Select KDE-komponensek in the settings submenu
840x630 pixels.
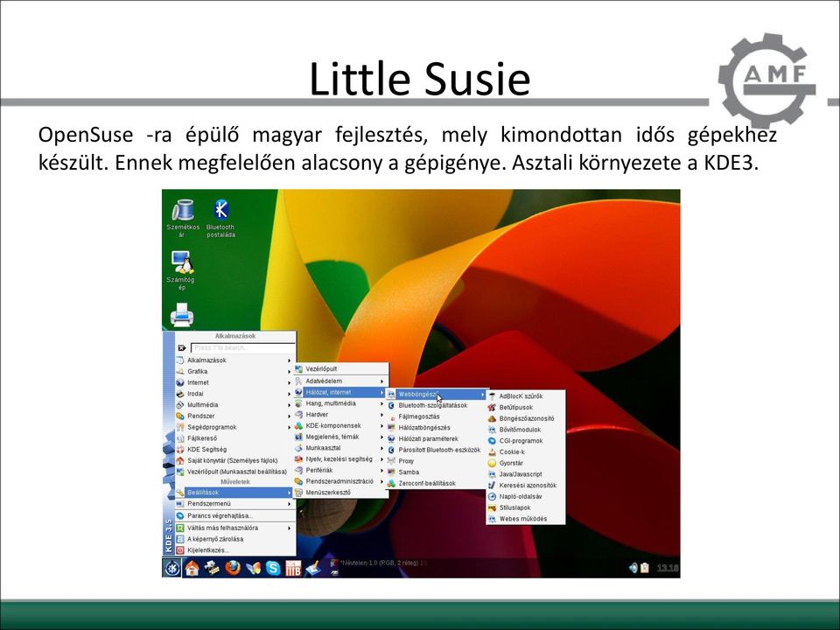[340, 426]
